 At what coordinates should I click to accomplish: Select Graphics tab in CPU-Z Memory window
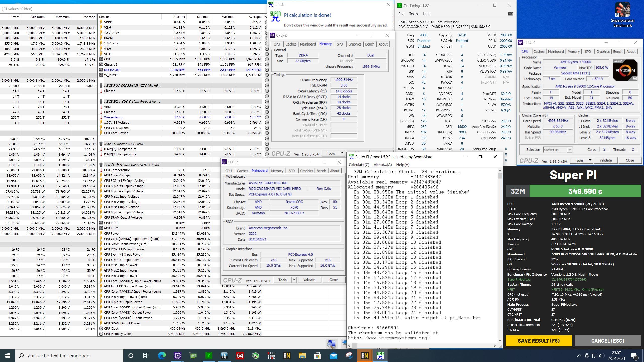[355, 44]
